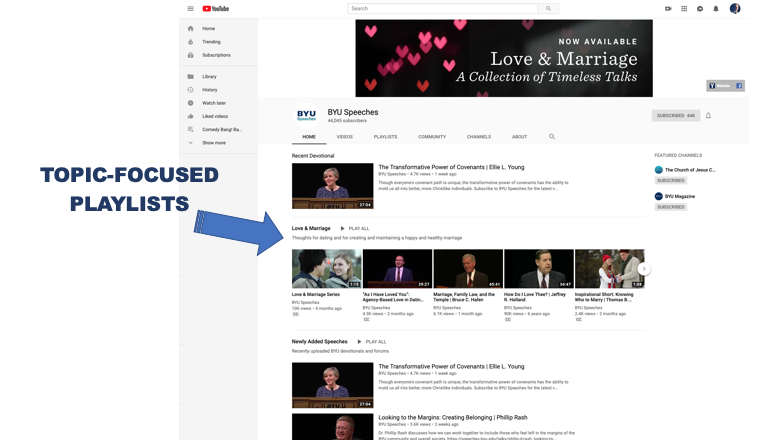This screenshot has height=440, width=782.
Task: Switch to the COMMUNITY tab
Action: click(x=432, y=137)
